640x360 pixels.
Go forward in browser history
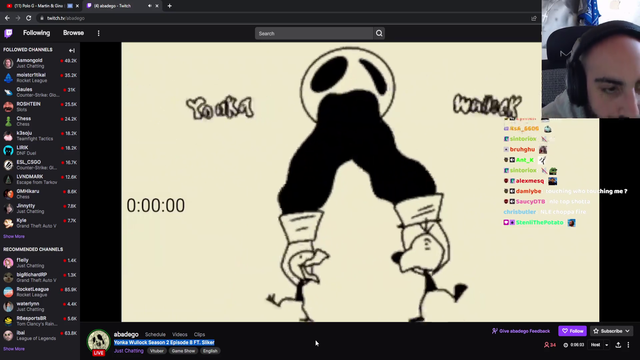pos(18,18)
